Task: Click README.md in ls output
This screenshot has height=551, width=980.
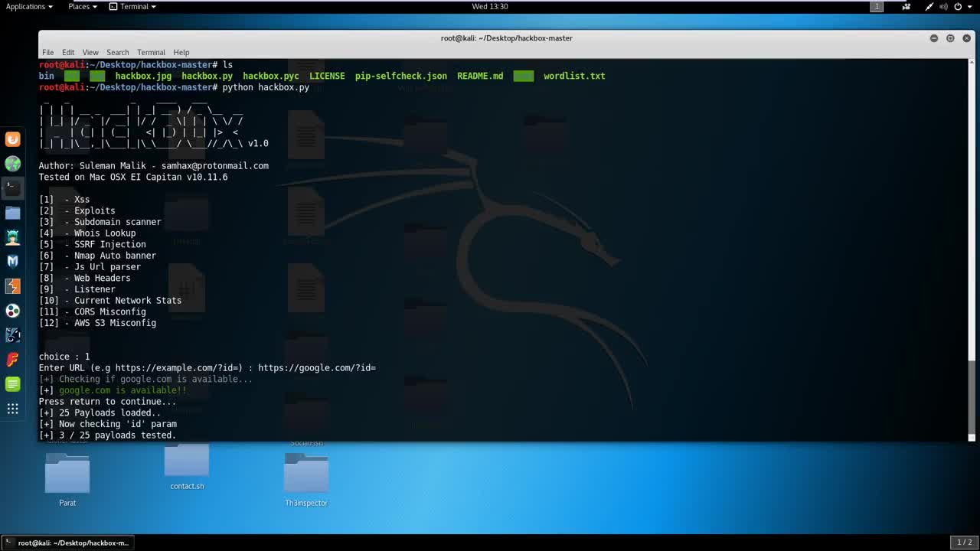Action: coord(480,76)
